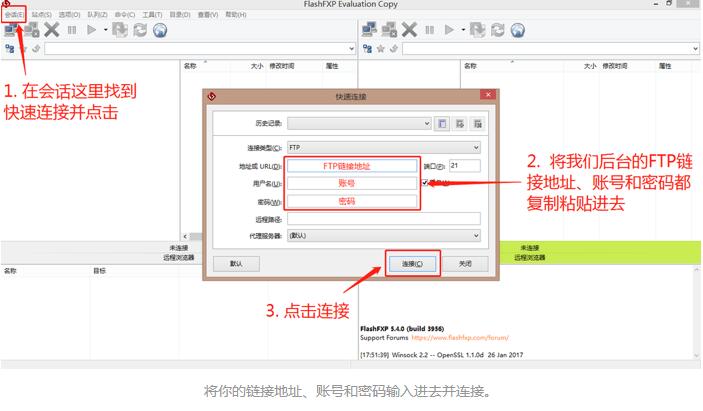Open the flashfxp.com forum support link
This screenshot has width=703, height=411.
460,337
